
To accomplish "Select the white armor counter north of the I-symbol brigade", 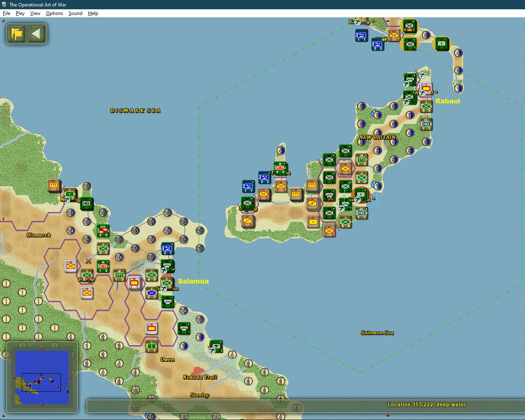I will tap(151, 328).
